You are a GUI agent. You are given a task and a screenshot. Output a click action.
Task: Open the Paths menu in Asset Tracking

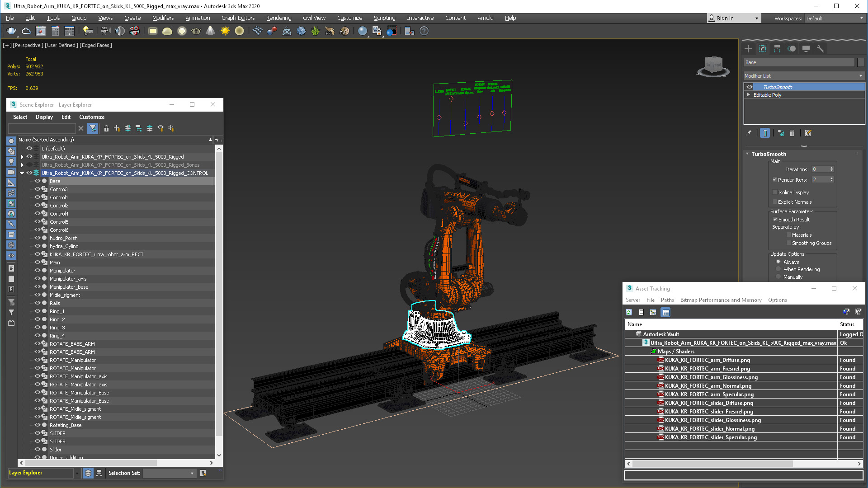point(667,300)
